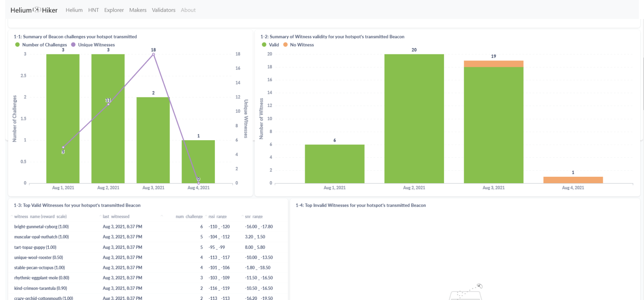This screenshot has height=300, width=644.
Task: Sort by last witnessed column header
Action: [x=116, y=217]
